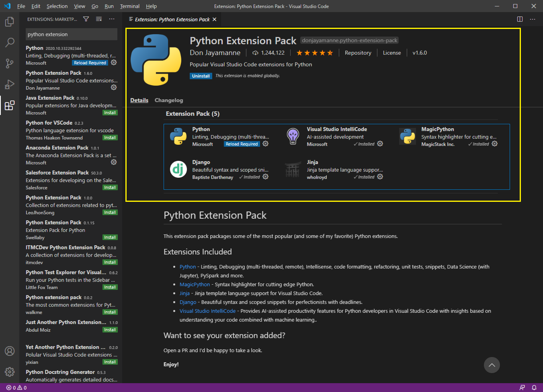Click the IntelliCode lightbulb logo
The height and width of the screenshot is (392, 543).
(x=293, y=136)
